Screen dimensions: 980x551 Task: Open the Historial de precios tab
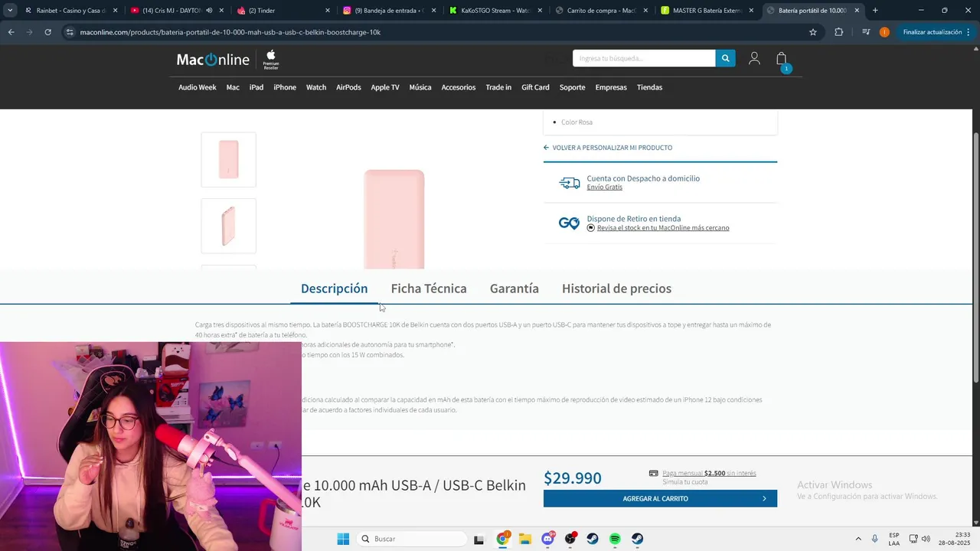coord(616,289)
